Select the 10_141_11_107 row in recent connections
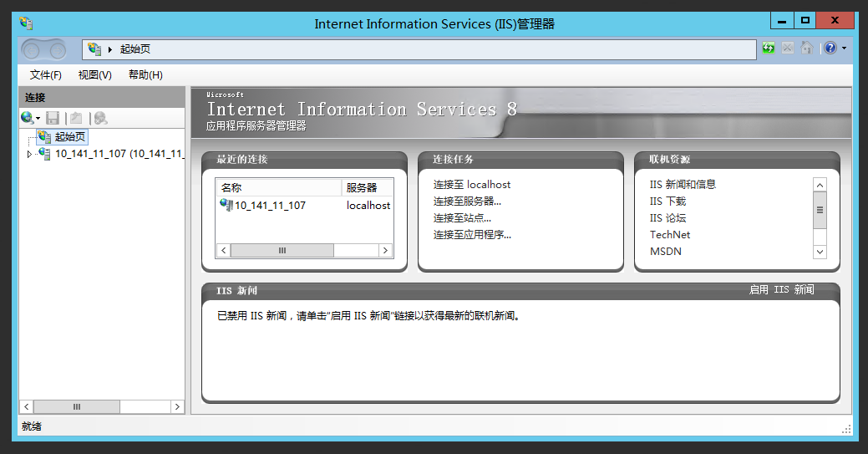Screen dimensions: 868x454 click(x=269, y=206)
